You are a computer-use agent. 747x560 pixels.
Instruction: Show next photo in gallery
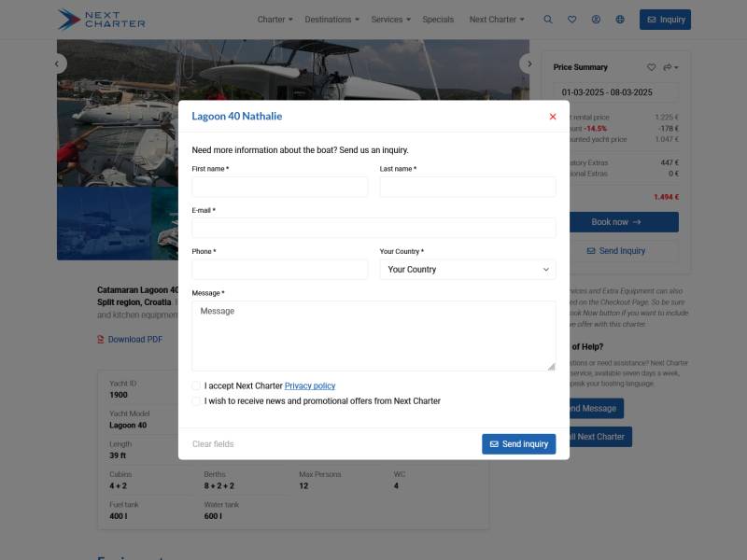pyautogui.click(x=529, y=63)
